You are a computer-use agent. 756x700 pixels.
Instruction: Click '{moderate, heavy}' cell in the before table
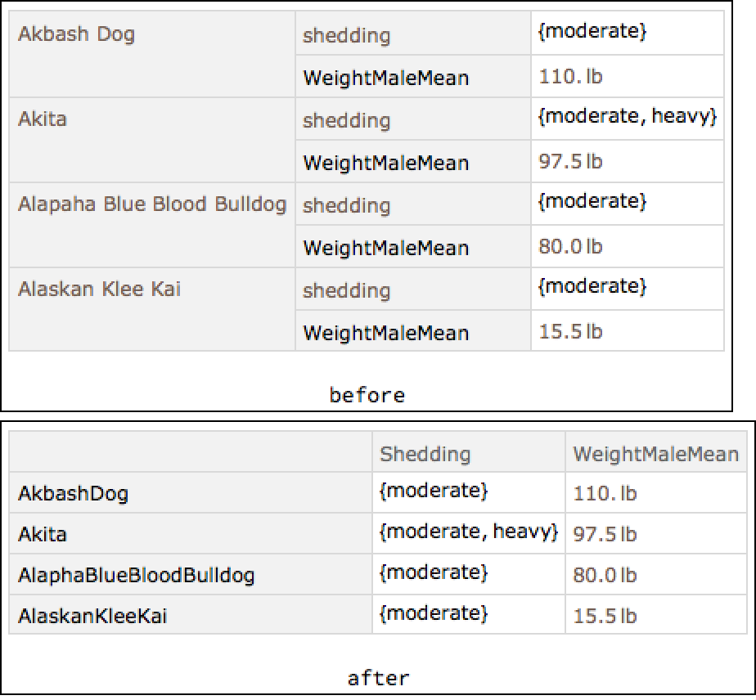(627, 117)
